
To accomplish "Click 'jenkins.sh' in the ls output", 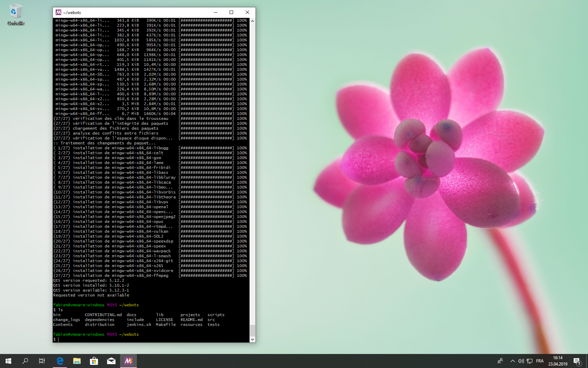I will click(x=139, y=324).
